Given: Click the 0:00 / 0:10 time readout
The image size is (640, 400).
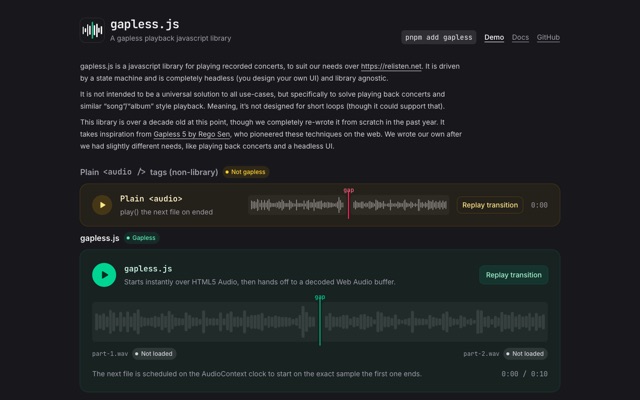Looking at the screenshot, I should click(x=524, y=373).
